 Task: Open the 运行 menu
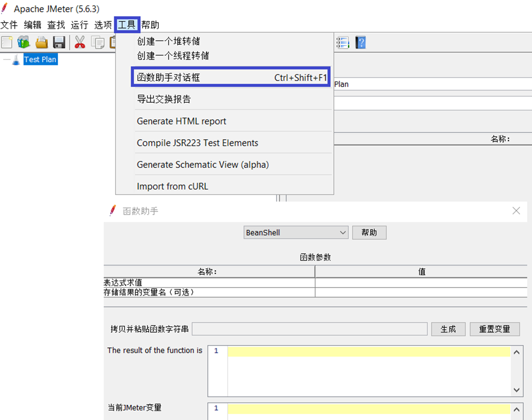pyautogui.click(x=80, y=25)
